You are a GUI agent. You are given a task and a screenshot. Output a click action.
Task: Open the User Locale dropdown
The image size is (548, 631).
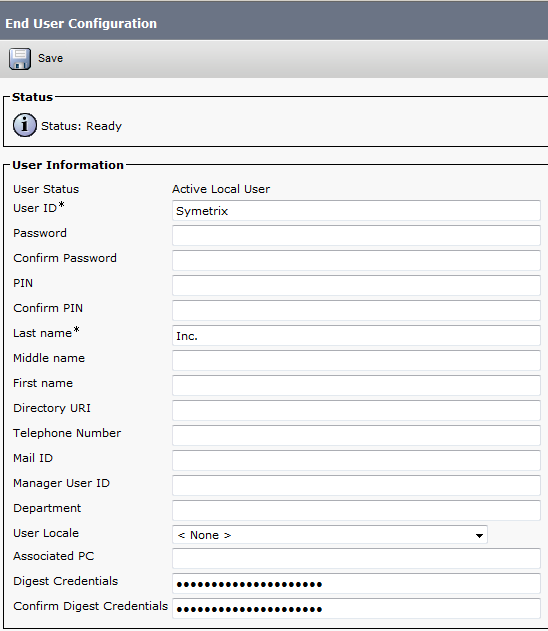330,535
